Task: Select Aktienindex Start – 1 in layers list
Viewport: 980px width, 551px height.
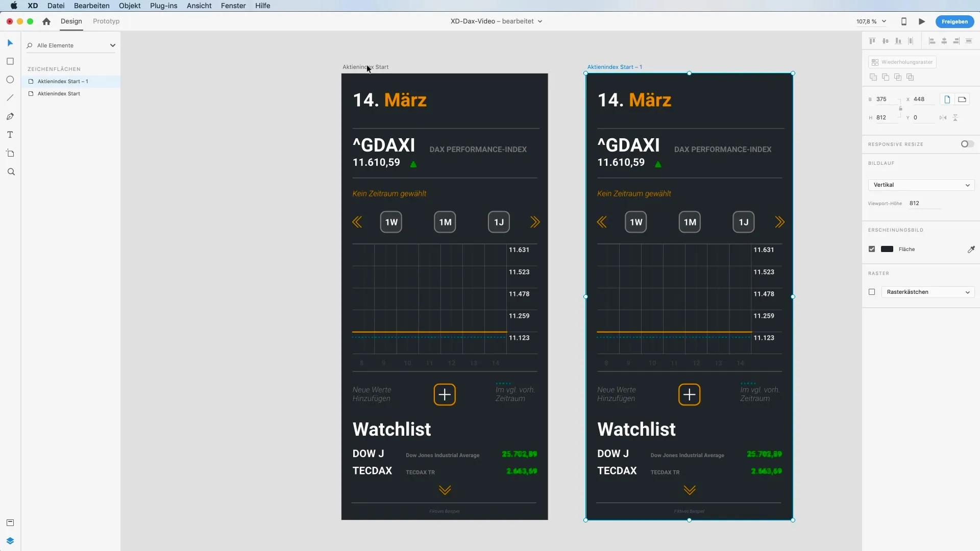Action: point(71,82)
